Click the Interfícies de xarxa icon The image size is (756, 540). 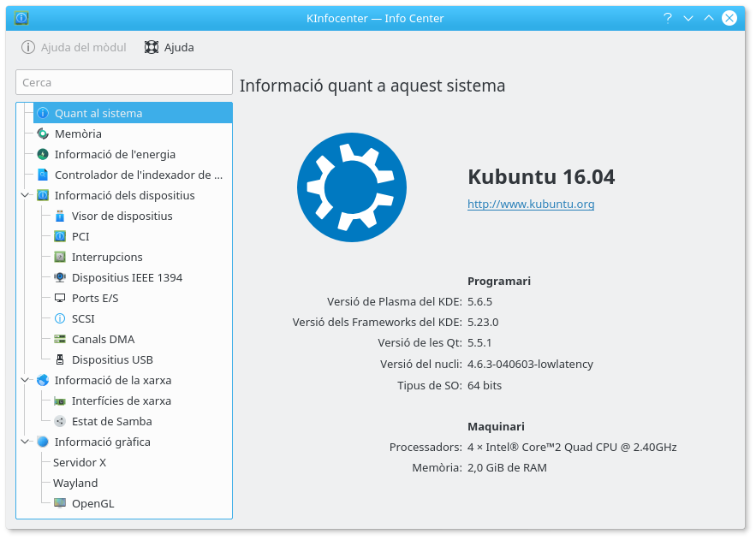[x=60, y=401]
